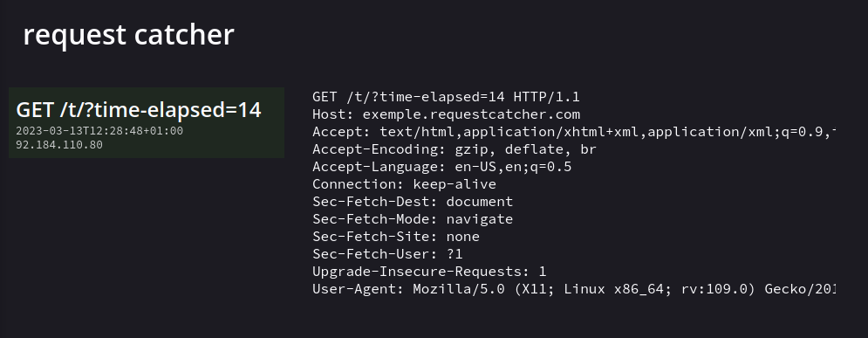The image size is (868, 338).
Task: Click the Sec-Fetch-Site: none line
Action: tap(396, 237)
